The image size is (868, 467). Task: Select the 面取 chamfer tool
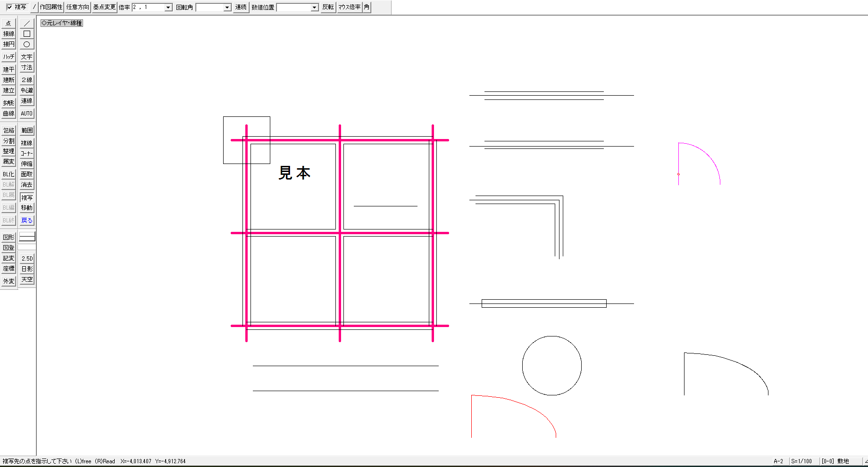tap(27, 174)
